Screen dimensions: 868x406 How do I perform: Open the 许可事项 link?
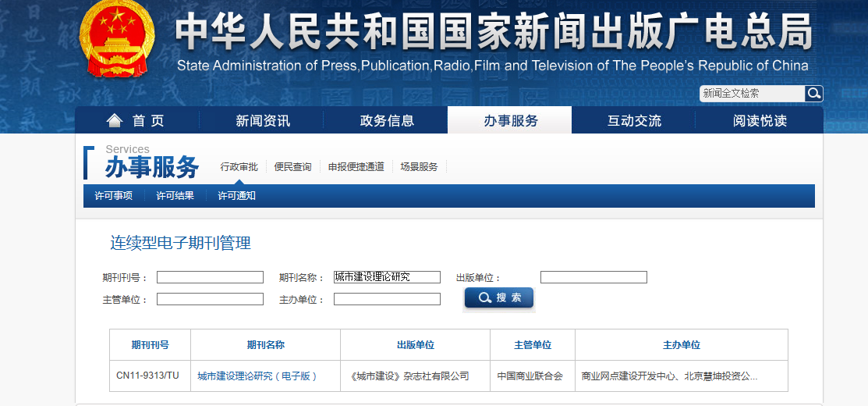point(114,195)
